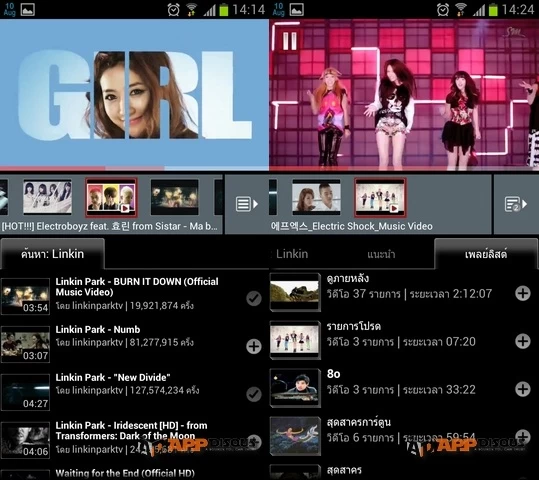Image resolution: width=539 pixels, height=480 pixels.
Task: Tap รายการโปรด playlist name
Action: [x=354, y=326]
